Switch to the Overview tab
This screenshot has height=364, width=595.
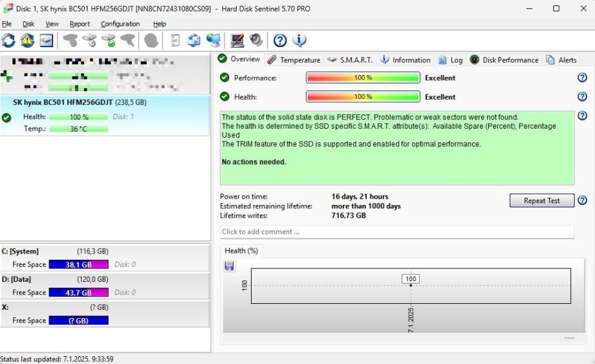[x=239, y=59]
